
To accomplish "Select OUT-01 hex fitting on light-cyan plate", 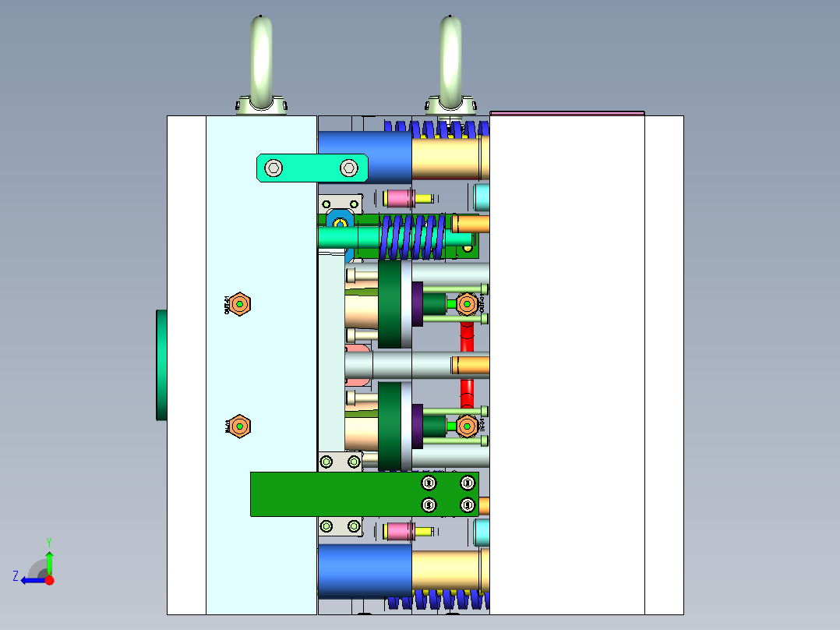I will (x=239, y=304).
